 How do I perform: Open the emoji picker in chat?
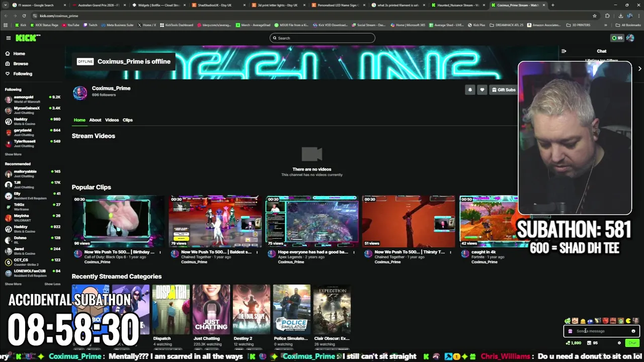click(x=633, y=331)
